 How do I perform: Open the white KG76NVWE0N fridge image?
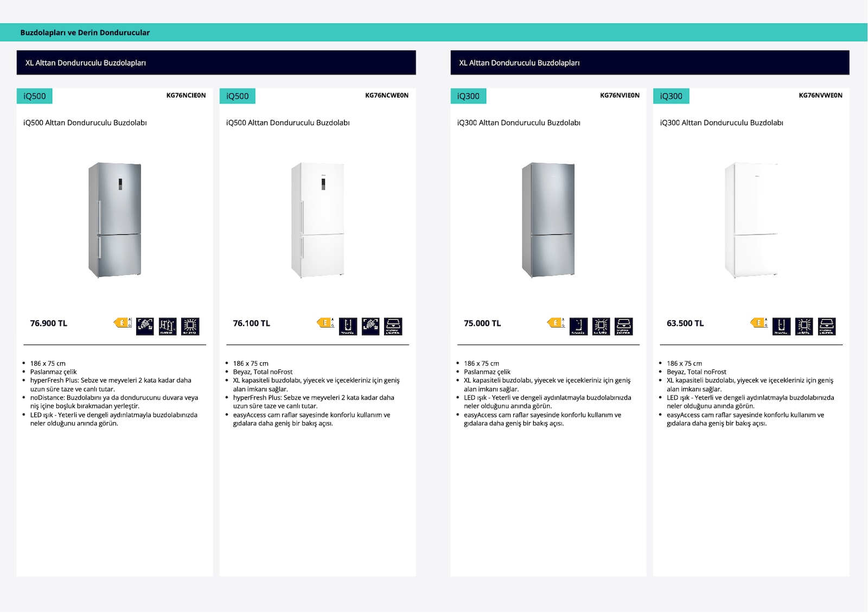click(751, 220)
